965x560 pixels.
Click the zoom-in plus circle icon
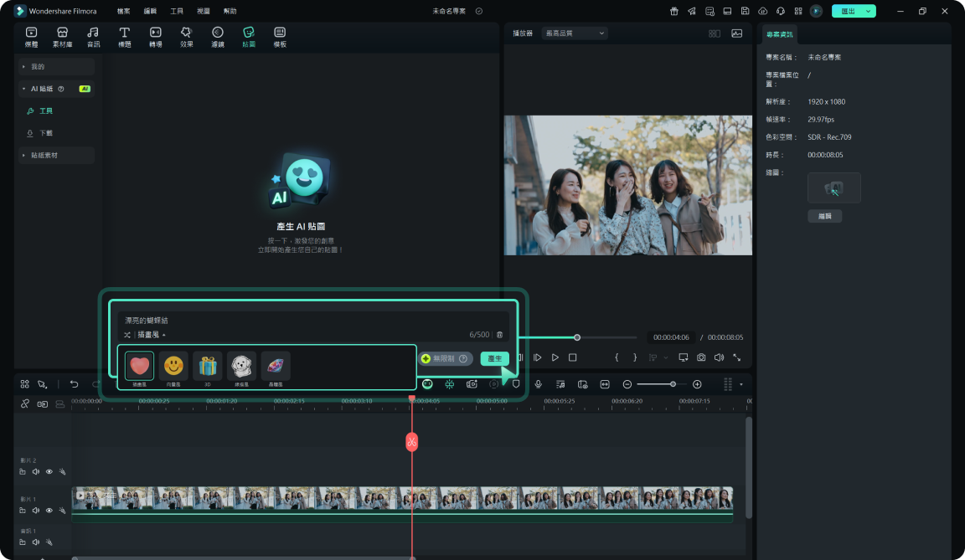click(x=697, y=384)
